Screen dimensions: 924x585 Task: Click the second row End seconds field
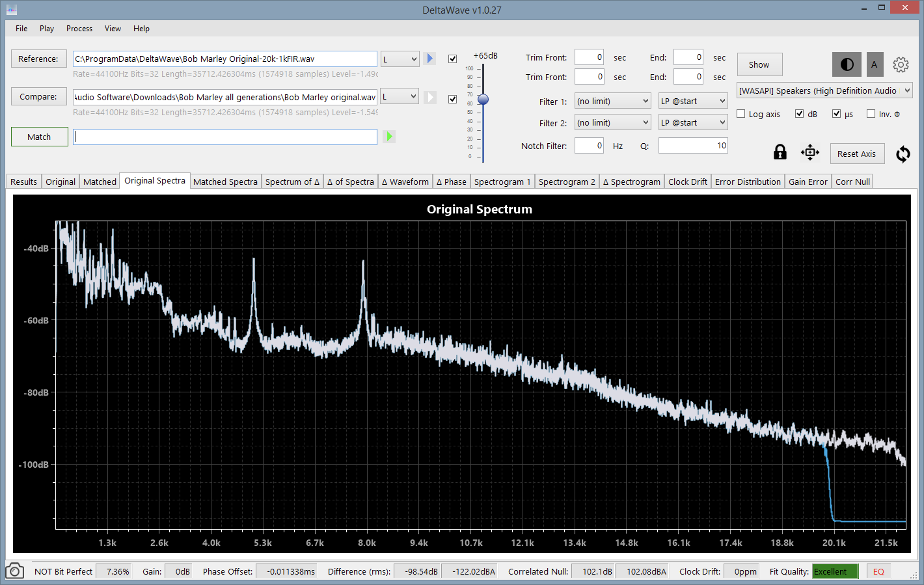click(688, 77)
